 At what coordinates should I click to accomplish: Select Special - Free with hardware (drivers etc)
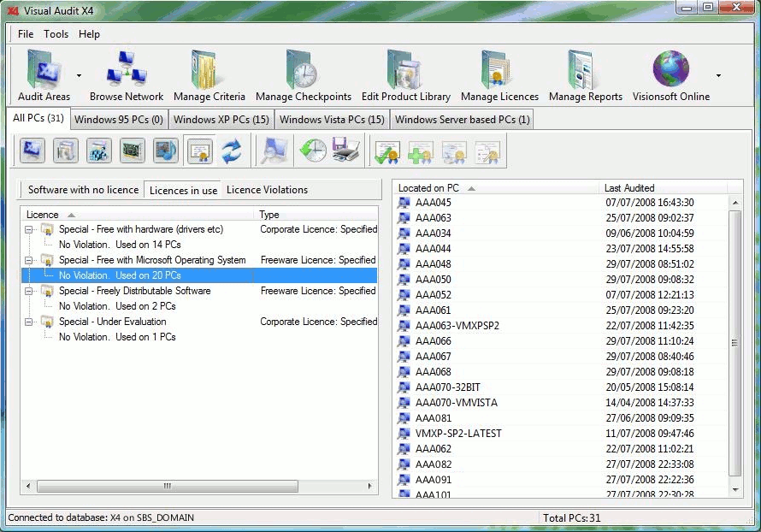point(141,229)
